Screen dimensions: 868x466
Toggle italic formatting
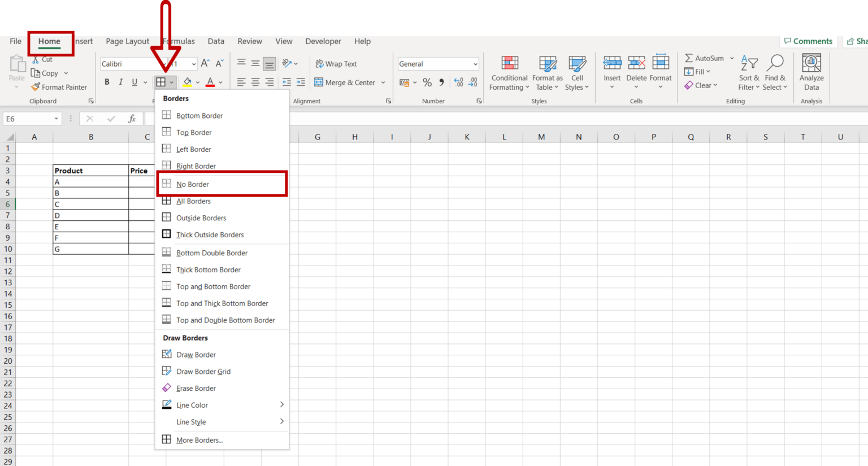coord(120,82)
